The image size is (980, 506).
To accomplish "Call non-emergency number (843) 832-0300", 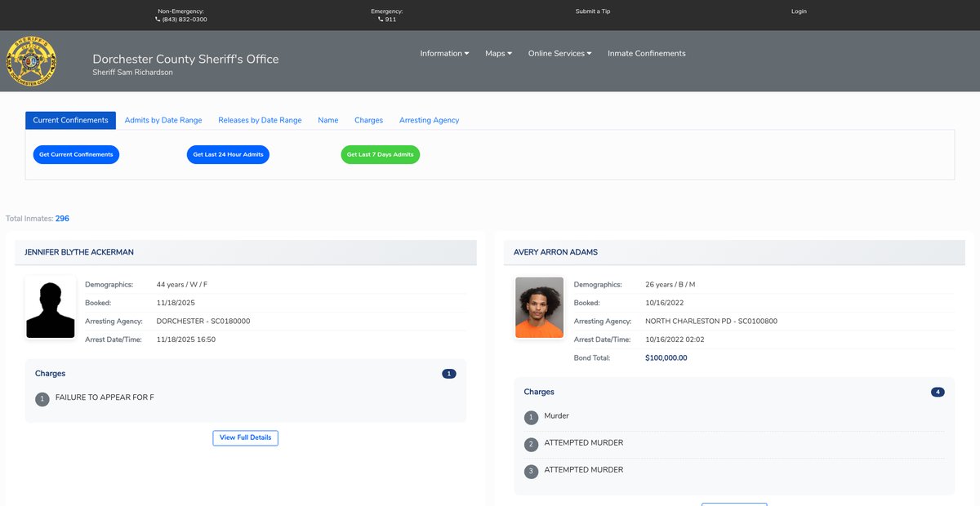I will (185, 20).
